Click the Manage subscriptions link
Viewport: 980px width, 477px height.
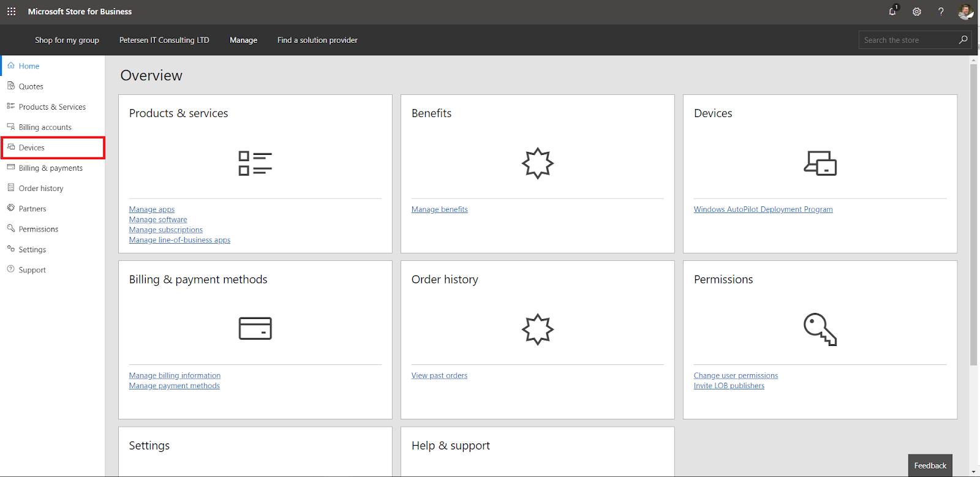click(166, 230)
